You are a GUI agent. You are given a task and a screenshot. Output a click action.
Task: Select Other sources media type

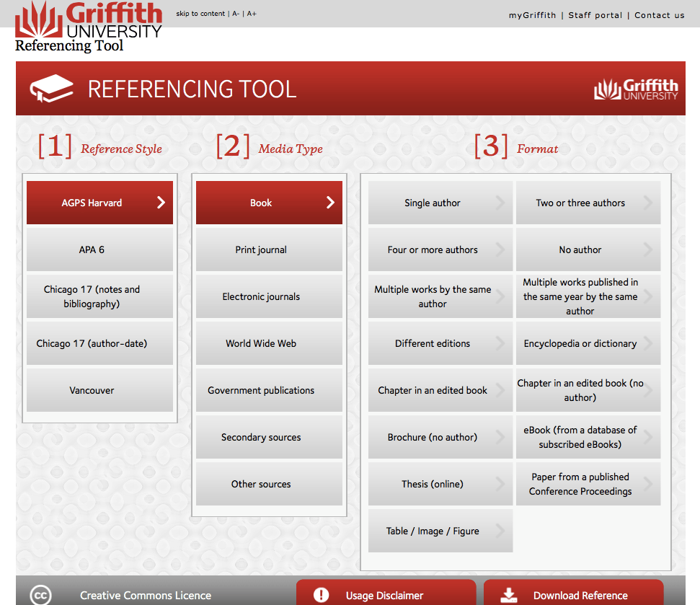[269, 484]
